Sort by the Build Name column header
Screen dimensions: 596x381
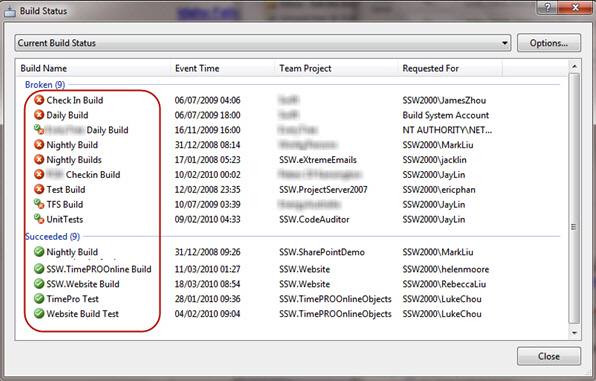(94, 68)
